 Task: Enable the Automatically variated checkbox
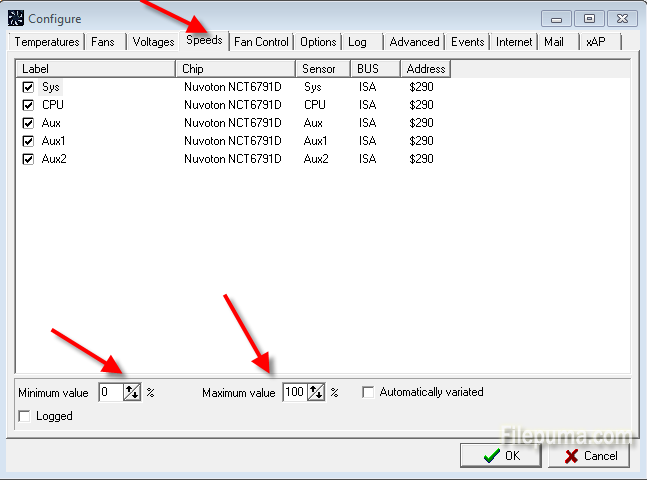(368, 392)
